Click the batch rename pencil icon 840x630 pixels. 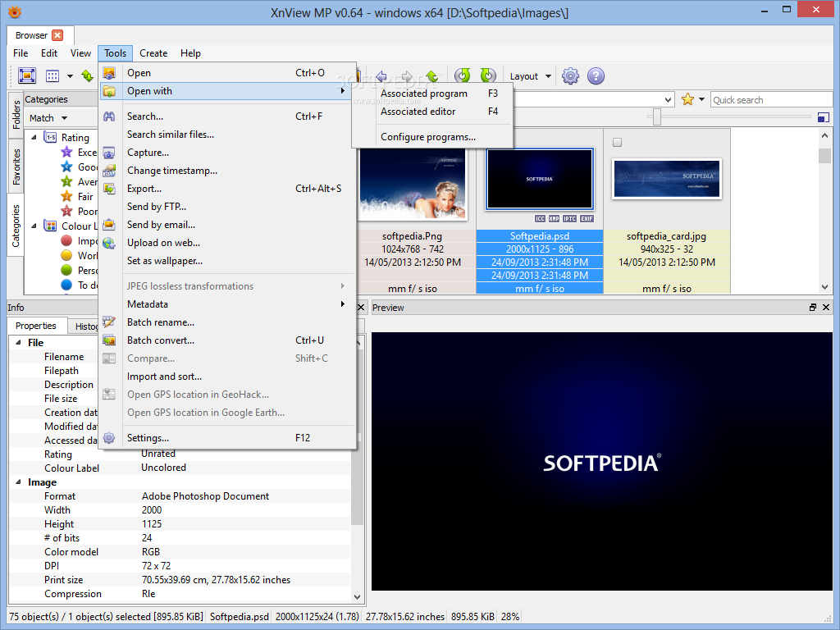pyautogui.click(x=109, y=322)
